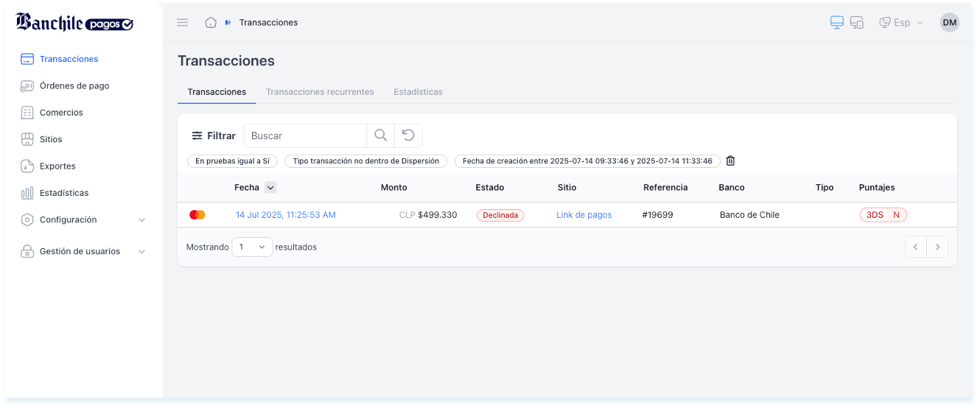Click the 'Fecha de creación entre' filter chip
The image size is (980, 408).
coord(587,161)
